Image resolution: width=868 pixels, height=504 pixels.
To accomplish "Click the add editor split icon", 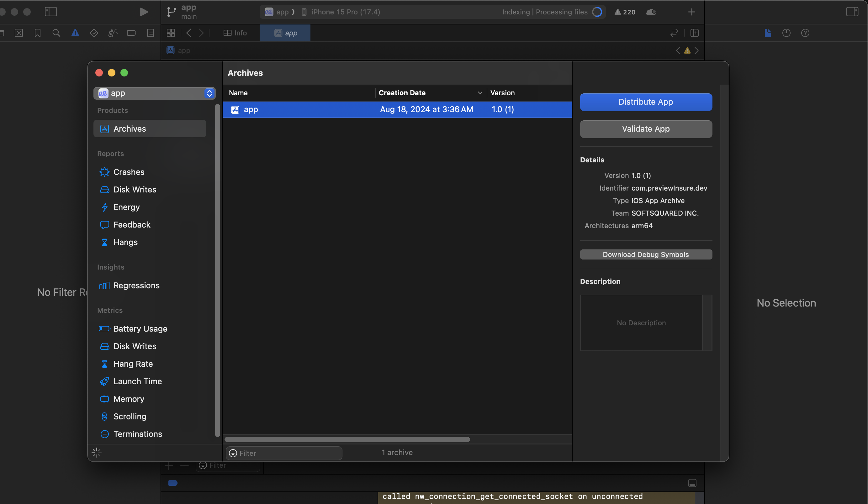I will tap(694, 33).
